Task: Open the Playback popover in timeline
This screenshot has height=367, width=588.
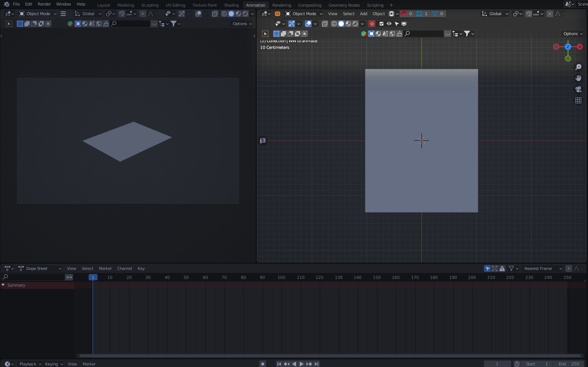Action: tap(30, 364)
